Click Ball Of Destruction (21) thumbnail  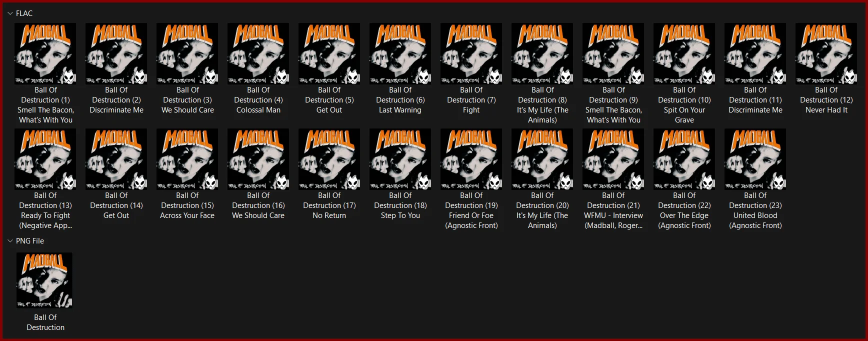(x=613, y=159)
